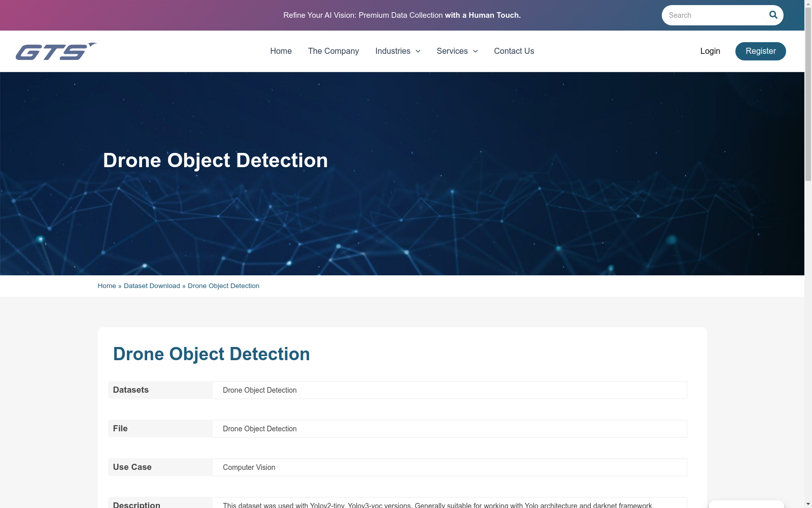The image size is (812, 508).
Task: Click the Datasets row label
Action: click(x=130, y=390)
